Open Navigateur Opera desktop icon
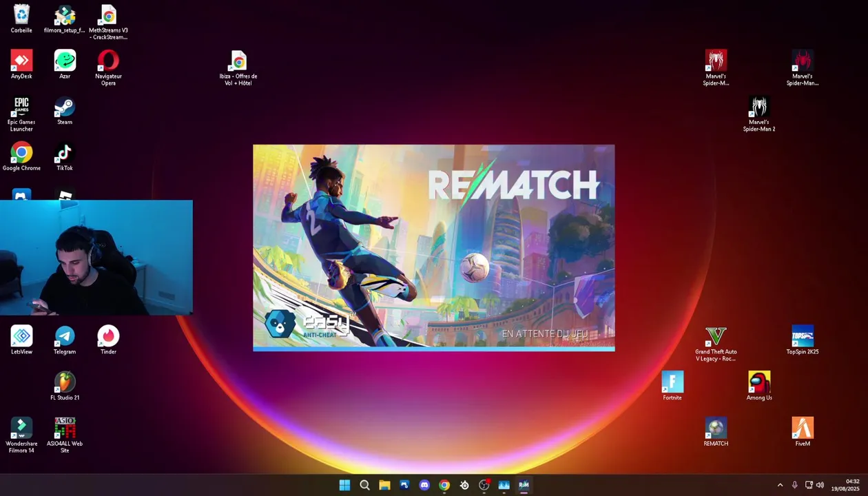This screenshot has width=868, height=496. click(x=108, y=68)
